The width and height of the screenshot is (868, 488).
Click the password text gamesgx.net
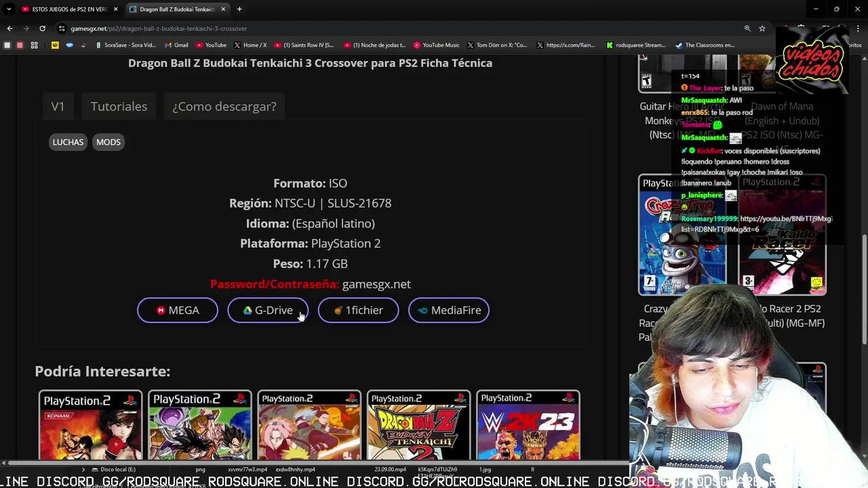point(376,284)
